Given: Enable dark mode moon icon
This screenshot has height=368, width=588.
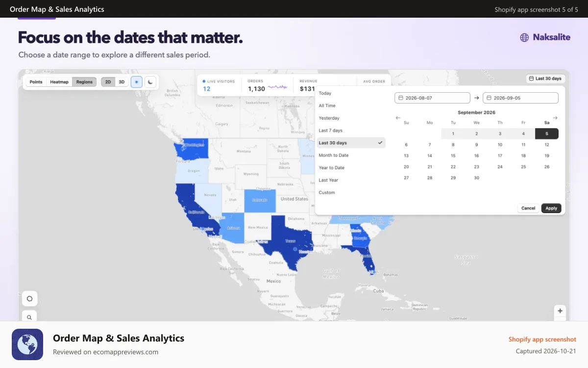Looking at the screenshot, I should pyautogui.click(x=150, y=82).
